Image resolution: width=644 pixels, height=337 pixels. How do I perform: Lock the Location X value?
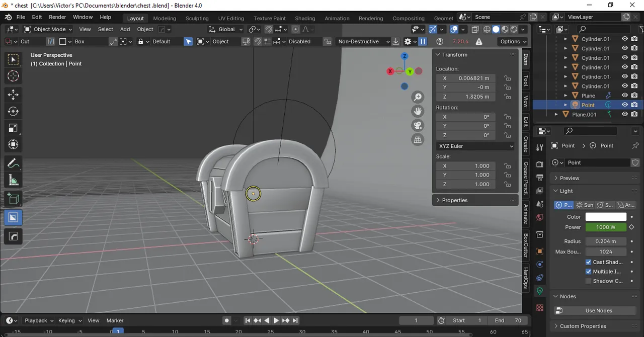point(507,78)
